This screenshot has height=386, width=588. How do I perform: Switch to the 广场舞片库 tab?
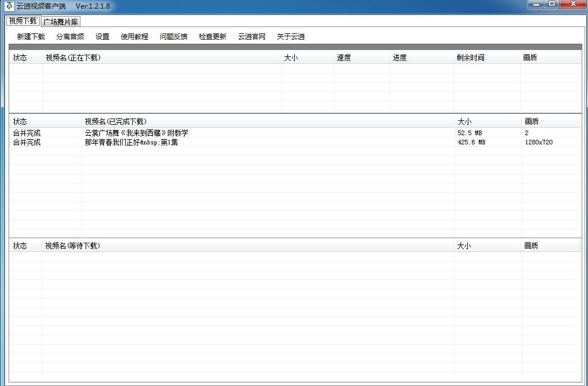(61, 21)
